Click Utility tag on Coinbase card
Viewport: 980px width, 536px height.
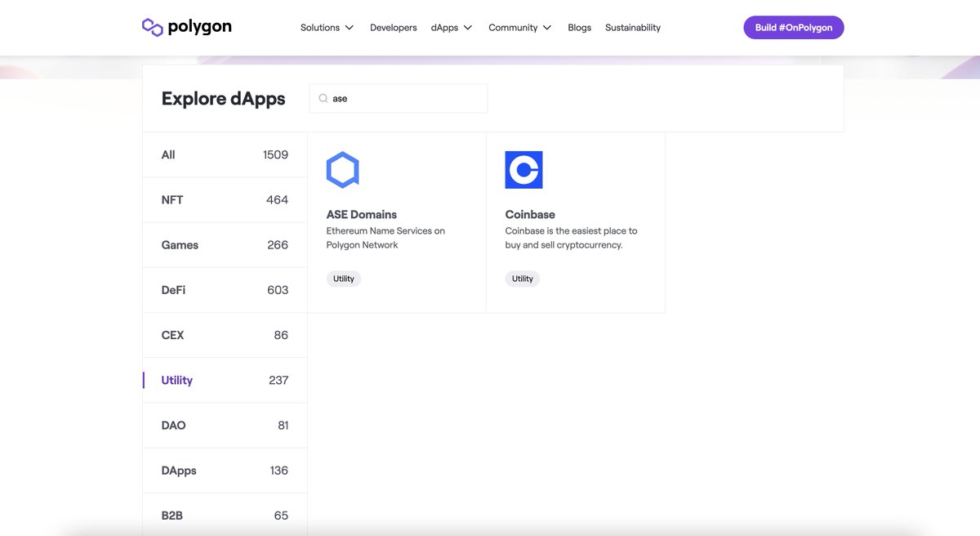[523, 279]
